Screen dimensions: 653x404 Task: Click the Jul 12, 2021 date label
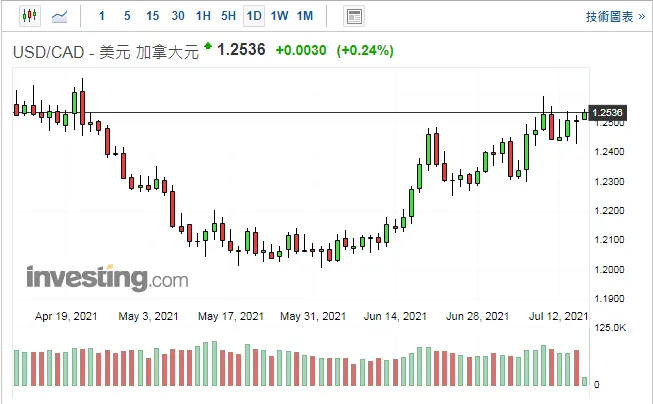point(558,317)
